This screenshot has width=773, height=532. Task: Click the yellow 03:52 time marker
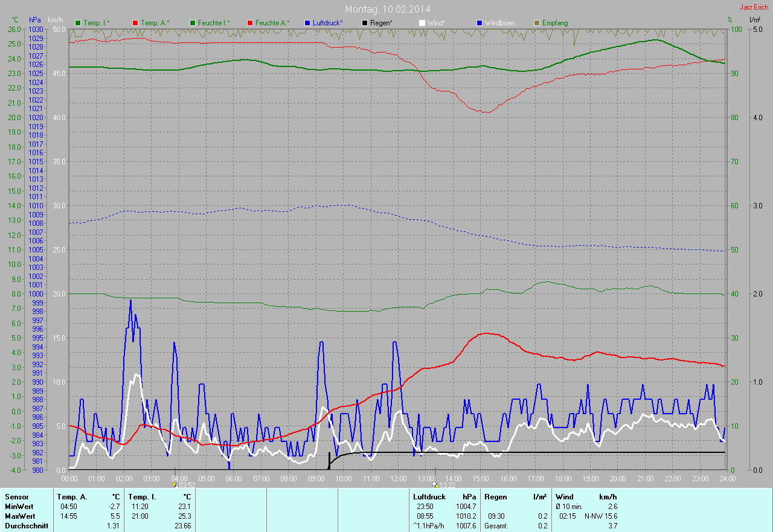click(x=175, y=484)
